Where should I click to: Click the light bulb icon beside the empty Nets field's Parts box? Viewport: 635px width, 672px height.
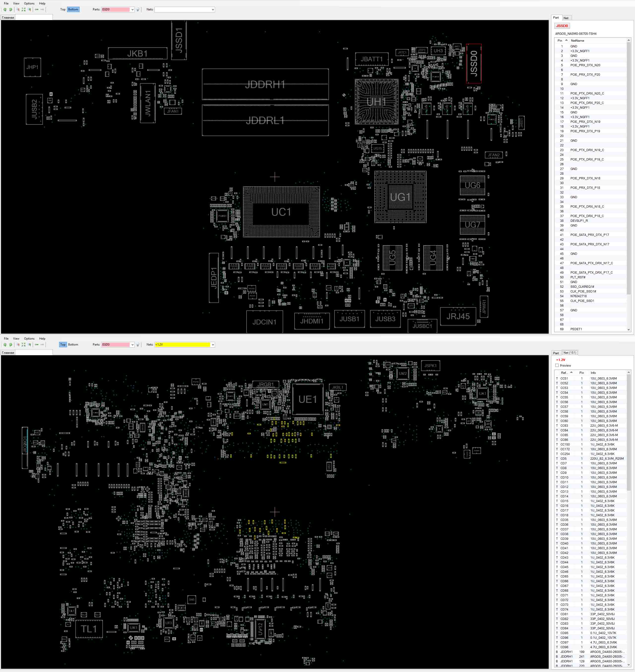point(138,9)
